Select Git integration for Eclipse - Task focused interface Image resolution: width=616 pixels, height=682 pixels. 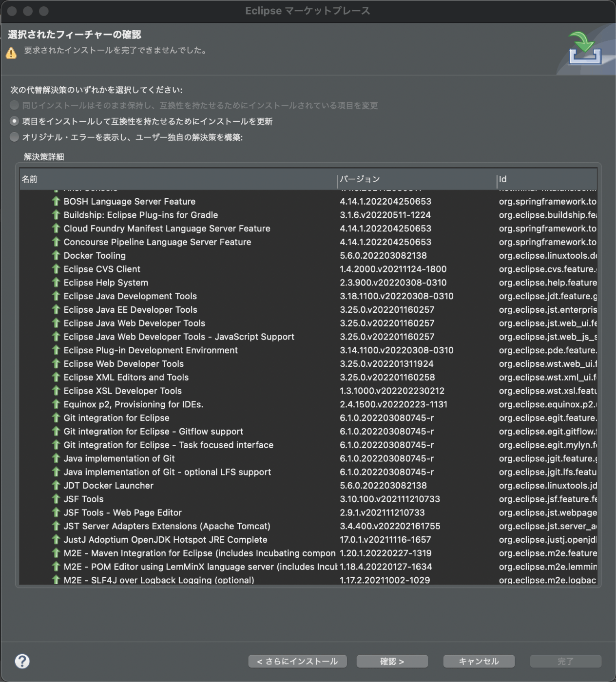(x=308, y=445)
